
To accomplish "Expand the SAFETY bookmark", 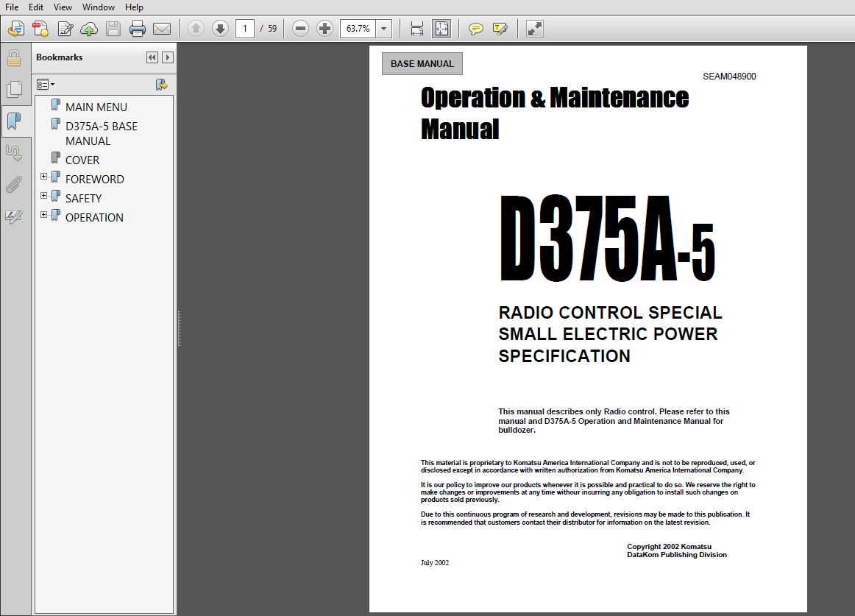I will point(43,196).
